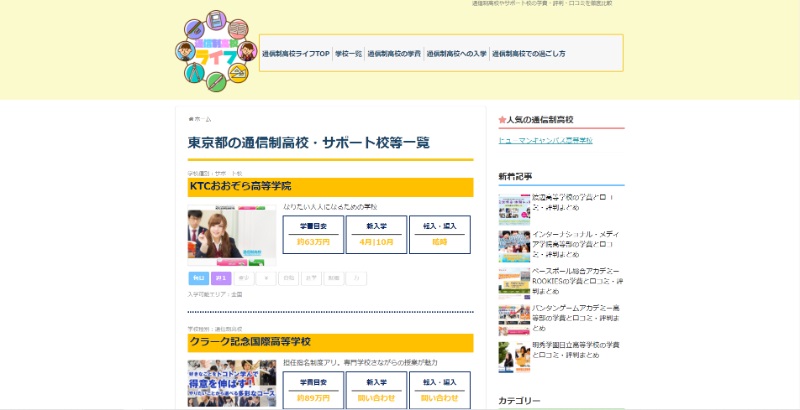Open the バンタンゲームアカデミー高等部 article link
Screen dimensions: 800x410
[x=576, y=318]
